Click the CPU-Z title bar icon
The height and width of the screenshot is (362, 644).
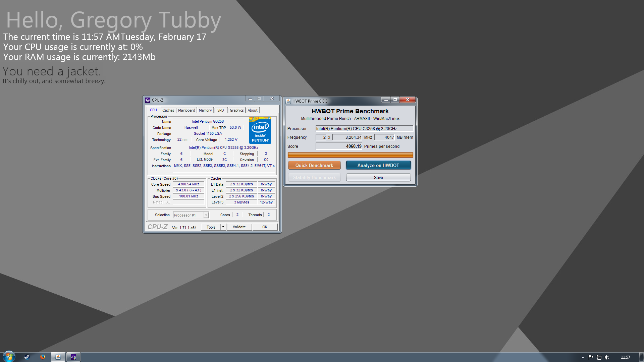click(x=148, y=100)
